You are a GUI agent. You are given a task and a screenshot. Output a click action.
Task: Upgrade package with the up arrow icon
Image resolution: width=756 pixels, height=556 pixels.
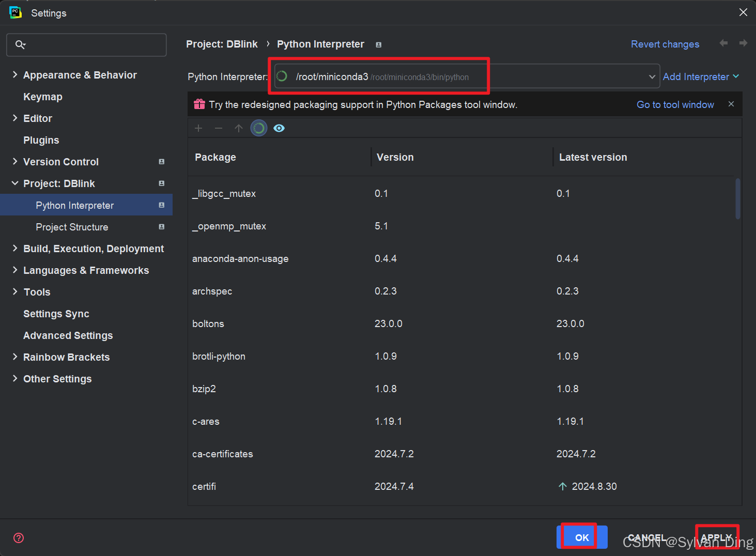pyautogui.click(x=238, y=128)
